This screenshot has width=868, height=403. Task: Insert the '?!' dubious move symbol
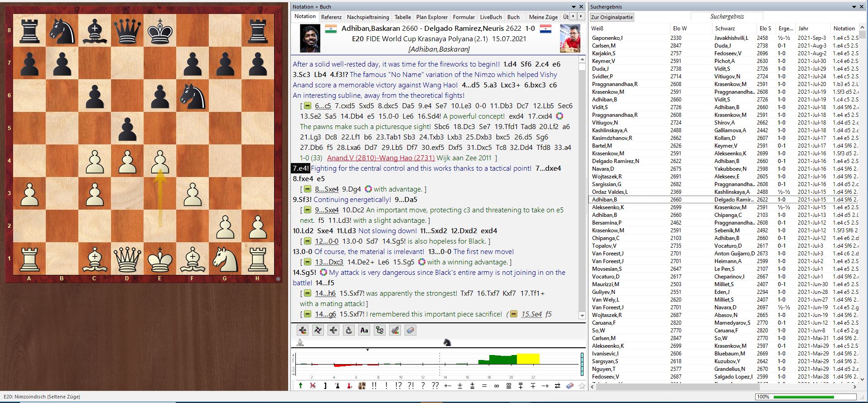tap(410, 386)
